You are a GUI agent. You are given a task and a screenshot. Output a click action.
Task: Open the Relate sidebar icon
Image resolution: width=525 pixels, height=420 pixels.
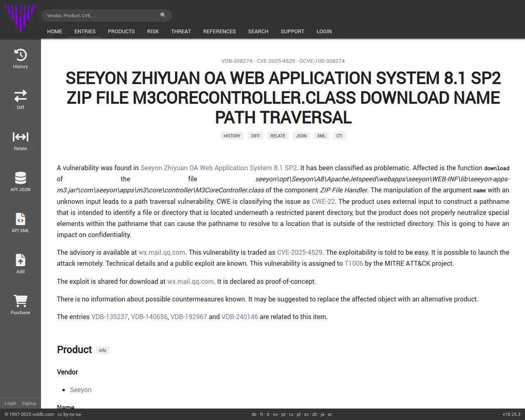click(21, 137)
